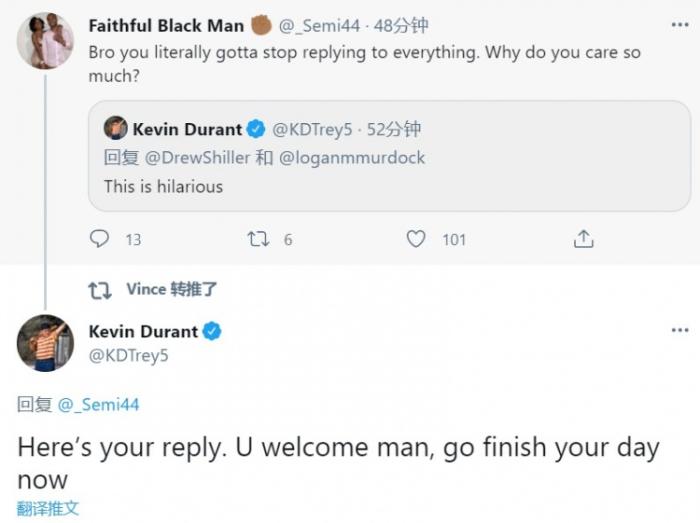Click Kevin Durant's name in the reply
Viewport: 700px width, 523px height.
pos(143,331)
